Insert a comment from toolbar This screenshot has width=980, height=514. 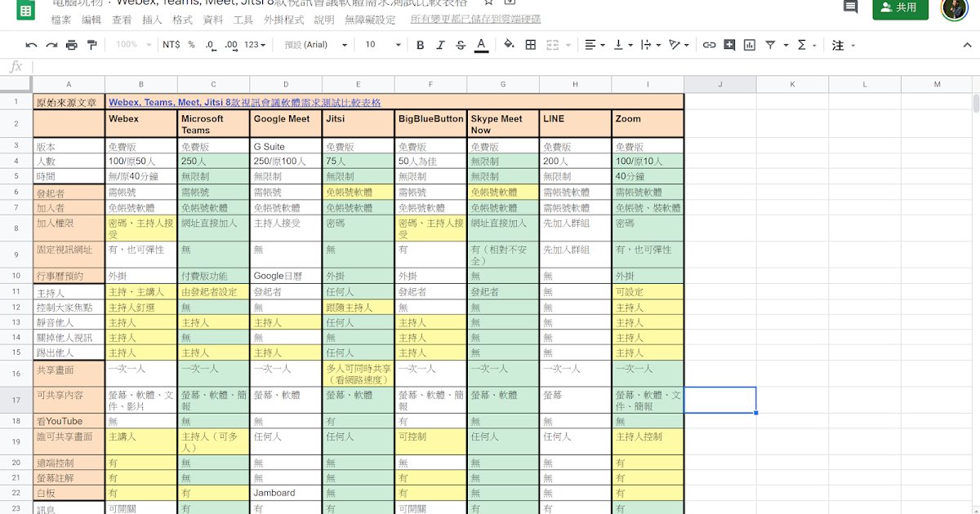pos(729,45)
